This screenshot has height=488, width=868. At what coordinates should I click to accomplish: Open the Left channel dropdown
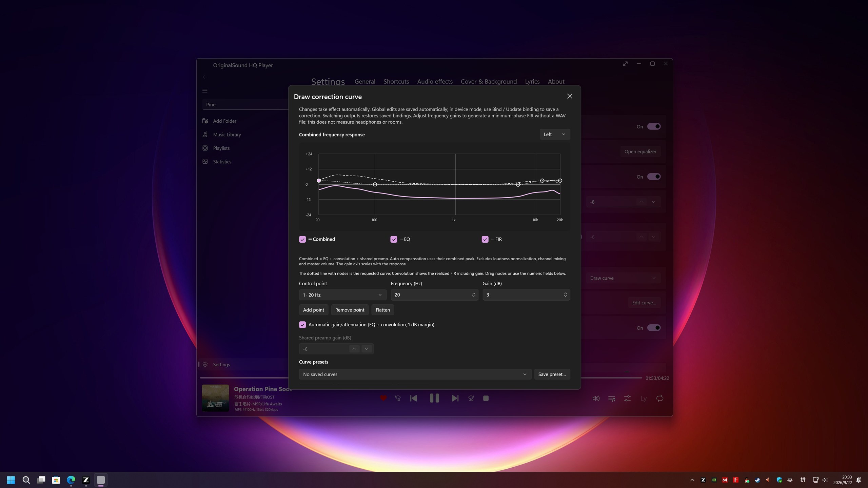(555, 134)
